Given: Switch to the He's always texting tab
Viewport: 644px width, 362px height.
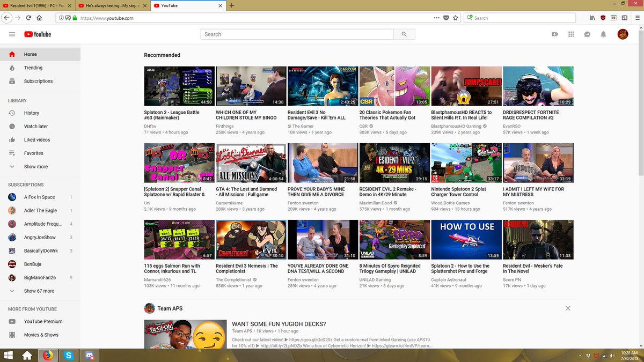Looking at the screenshot, I should [x=112, y=5].
